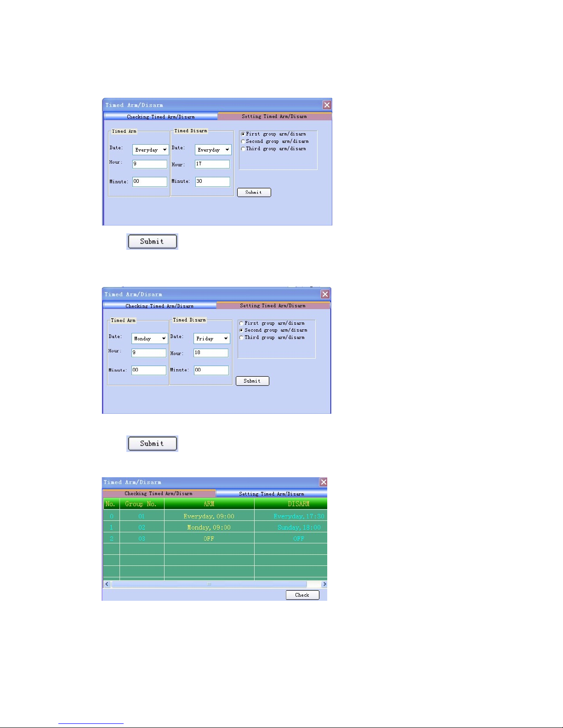
Task: Close the top Timed Arm/Disarm dialog
Action: click(x=327, y=105)
